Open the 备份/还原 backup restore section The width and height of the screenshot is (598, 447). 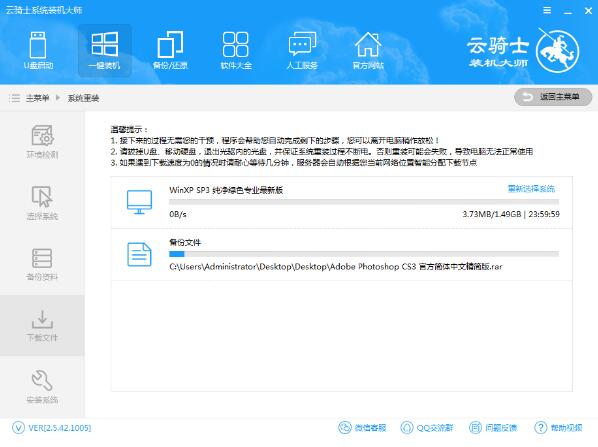pos(170,51)
